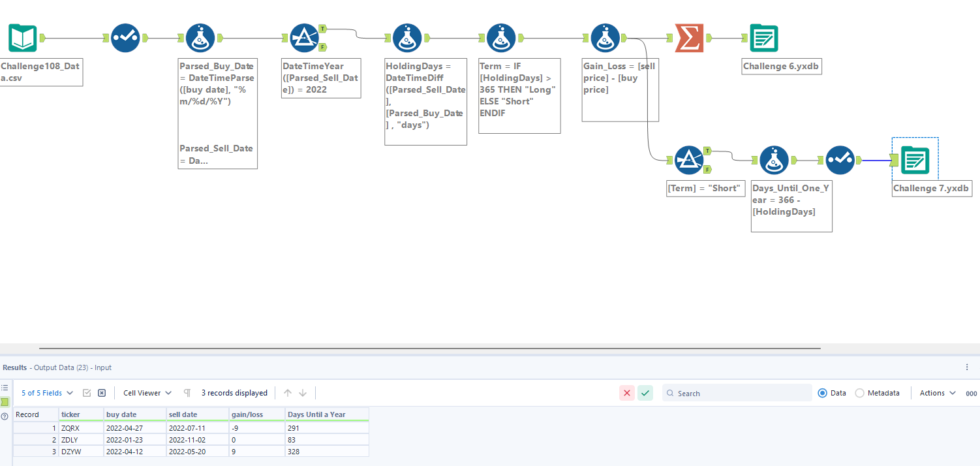Viewport: 980px width, 466px height.
Task: Click the Days Until a Year column header
Action: [327, 414]
